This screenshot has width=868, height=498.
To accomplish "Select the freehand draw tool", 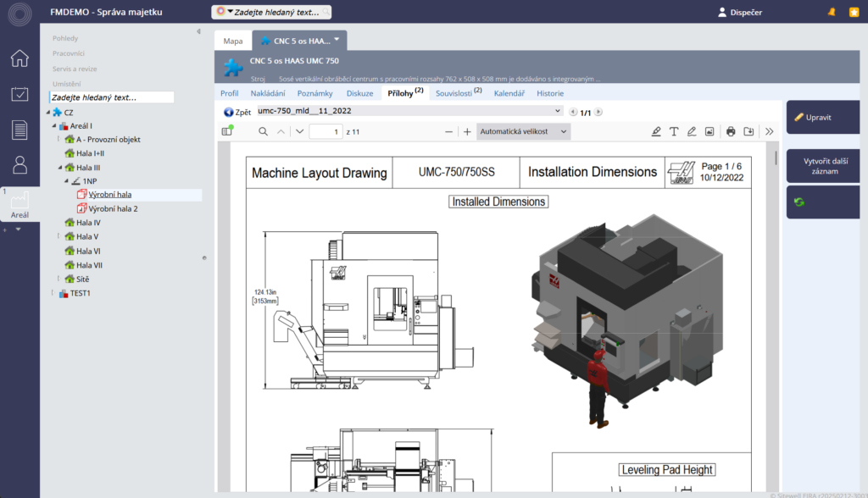I will pyautogui.click(x=692, y=131).
